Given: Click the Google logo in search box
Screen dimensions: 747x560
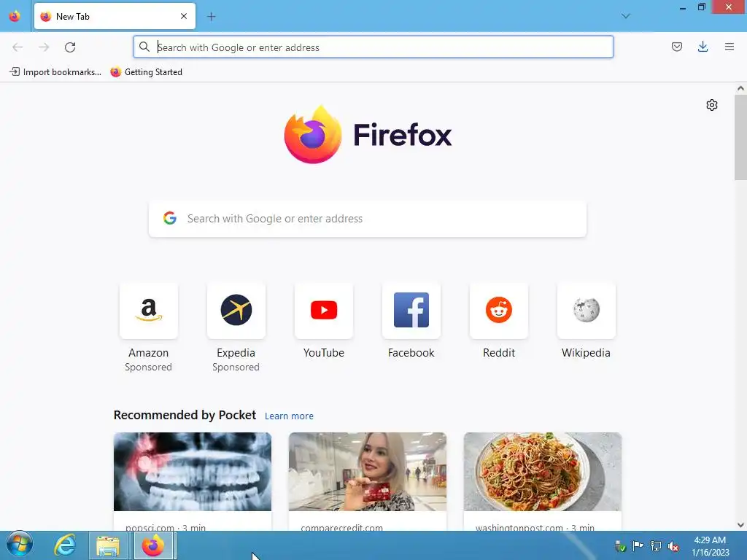Looking at the screenshot, I should tap(169, 218).
